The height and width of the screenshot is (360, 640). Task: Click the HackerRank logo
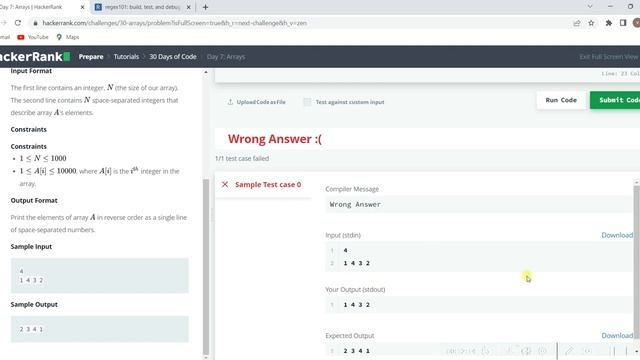pos(35,57)
